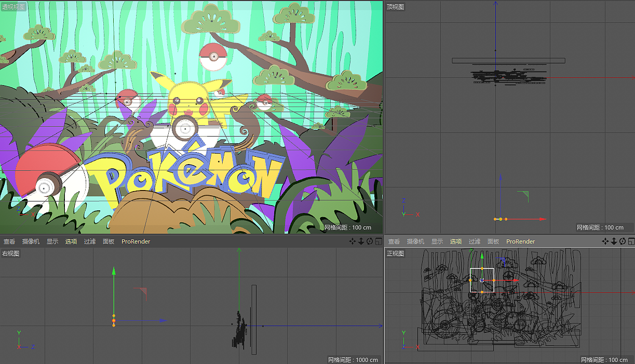Open 摄像机 menu above the right view
635x364 pixels.
pos(31,241)
